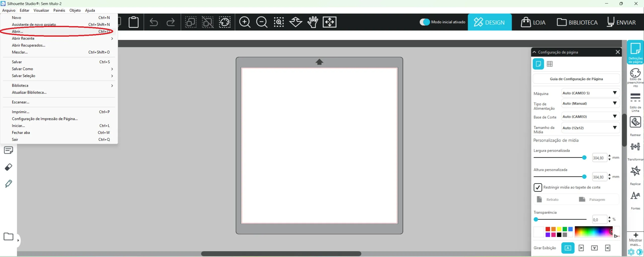Switch to the BIBLIOTECA tab
The height and width of the screenshot is (257, 644).
tap(577, 22)
